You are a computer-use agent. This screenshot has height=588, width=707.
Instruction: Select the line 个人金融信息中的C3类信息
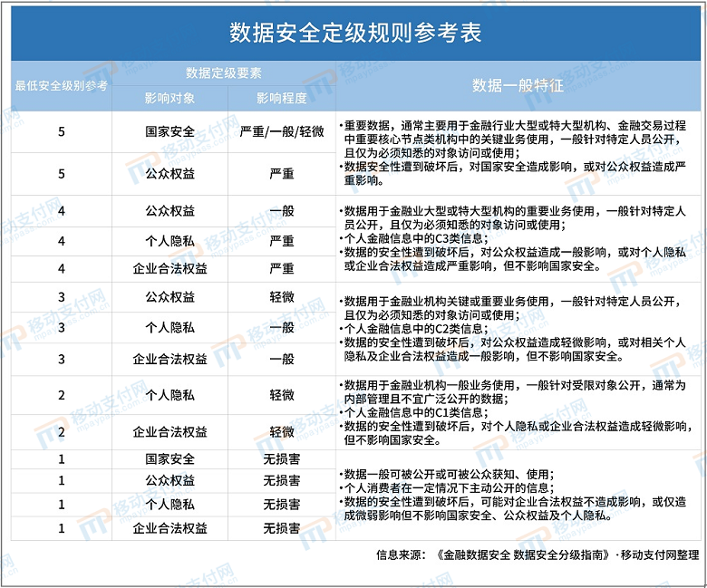414,238
